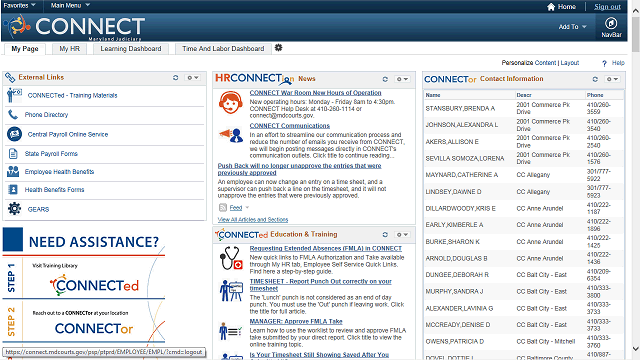This screenshot has width=640, height=360.
Task: Click the CONNECTed Step 1 banner logo
Action: (94, 285)
